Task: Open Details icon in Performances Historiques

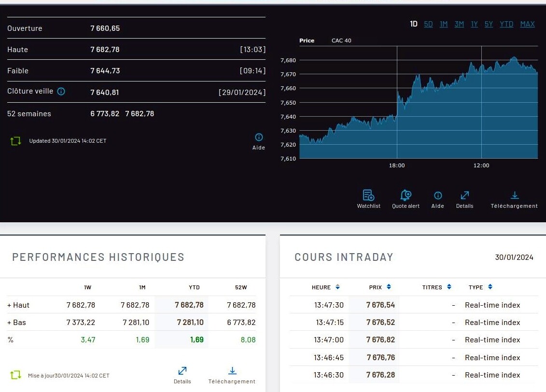Action: click(x=182, y=371)
